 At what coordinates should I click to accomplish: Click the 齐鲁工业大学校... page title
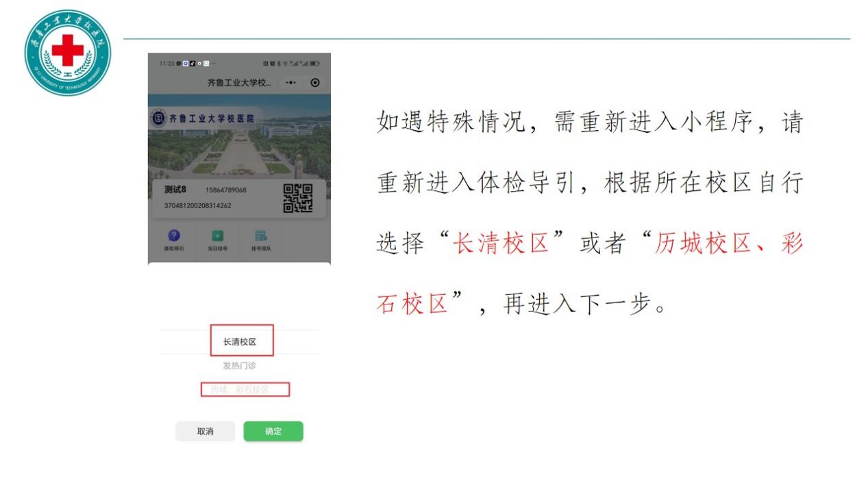point(239,83)
